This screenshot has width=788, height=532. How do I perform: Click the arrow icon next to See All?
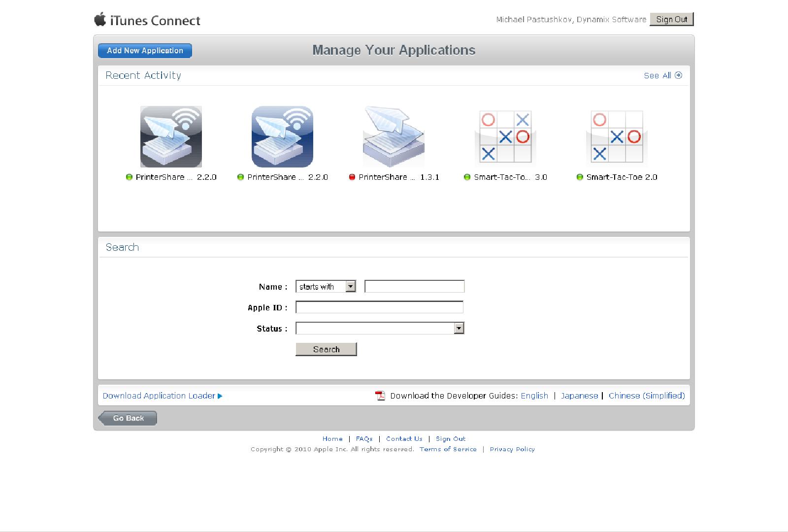(x=679, y=75)
